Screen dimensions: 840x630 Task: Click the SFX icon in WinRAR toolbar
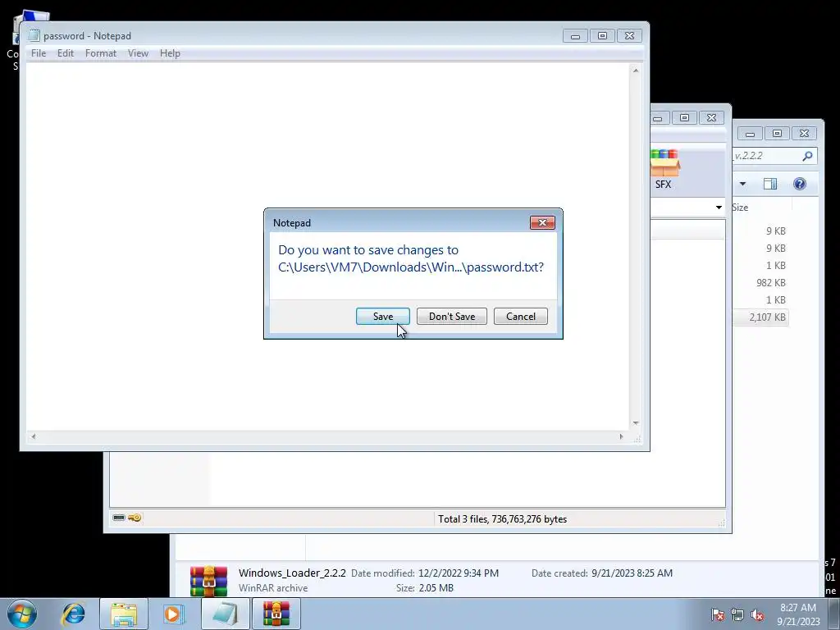[x=664, y=169]
